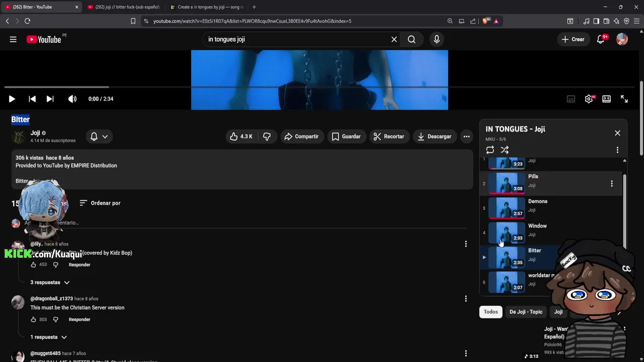644x362 pixels.
Task: Open more actions ellipsis beside Descargar
Action: (467, 136)
